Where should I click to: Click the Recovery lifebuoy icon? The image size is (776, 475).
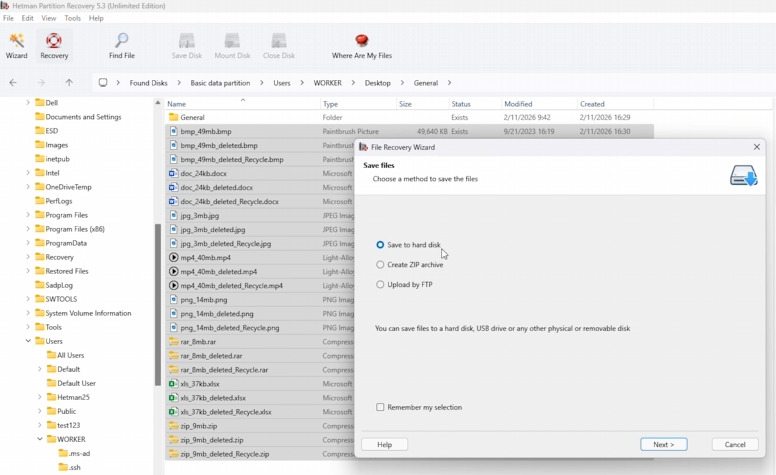[x=54, y=40]
